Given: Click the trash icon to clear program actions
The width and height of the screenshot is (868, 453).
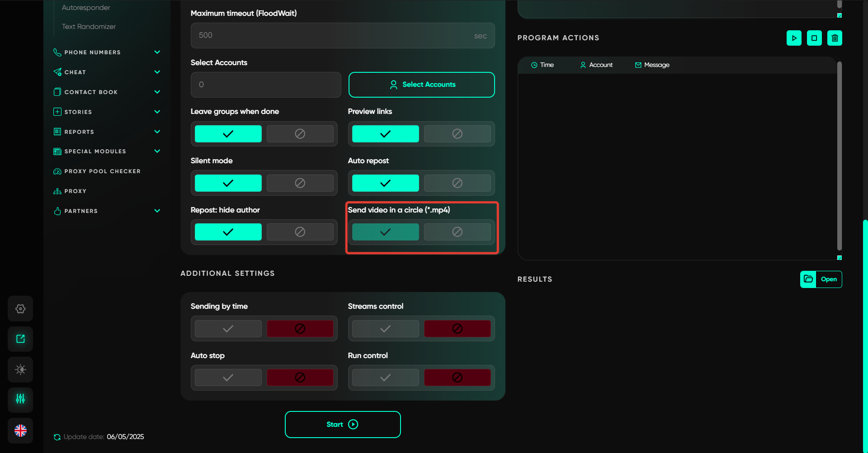Looking at the screenshot, I should [x=835, y=38].
